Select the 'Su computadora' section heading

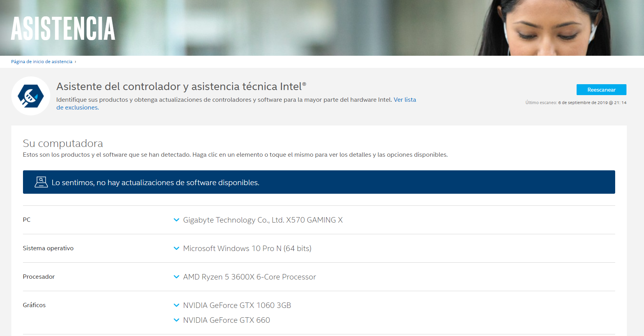(63, 143)
